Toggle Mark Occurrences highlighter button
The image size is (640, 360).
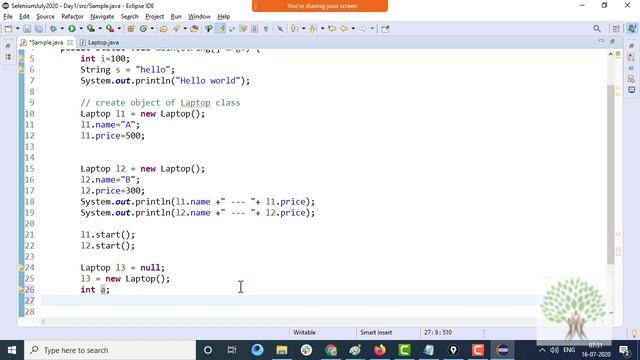[x=221, y=29]
